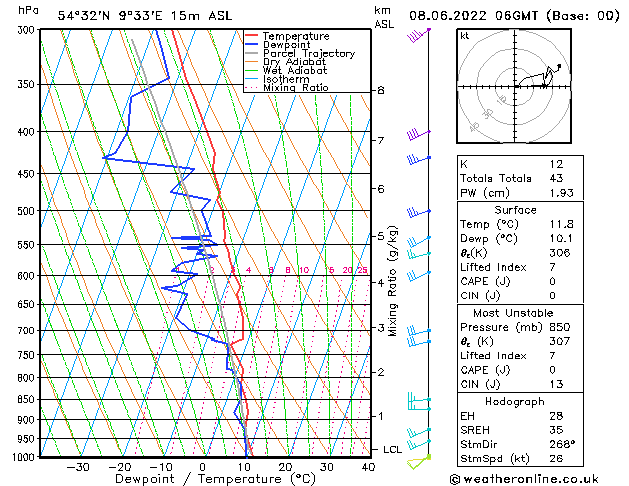This screenshot has height=486, width=629.
Task: Click the 'kt' unit label in the hodograph
Action: click(x=465, y=36)
